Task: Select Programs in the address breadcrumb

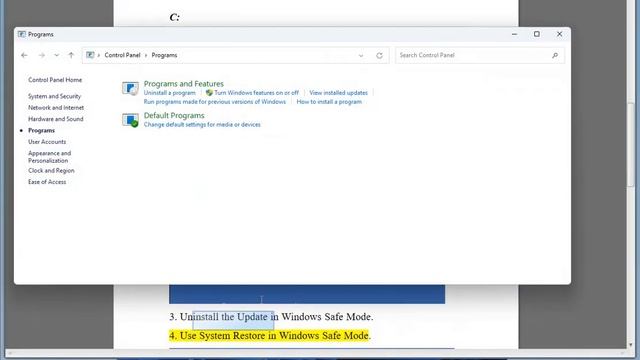Action: [x=164, y=55]
